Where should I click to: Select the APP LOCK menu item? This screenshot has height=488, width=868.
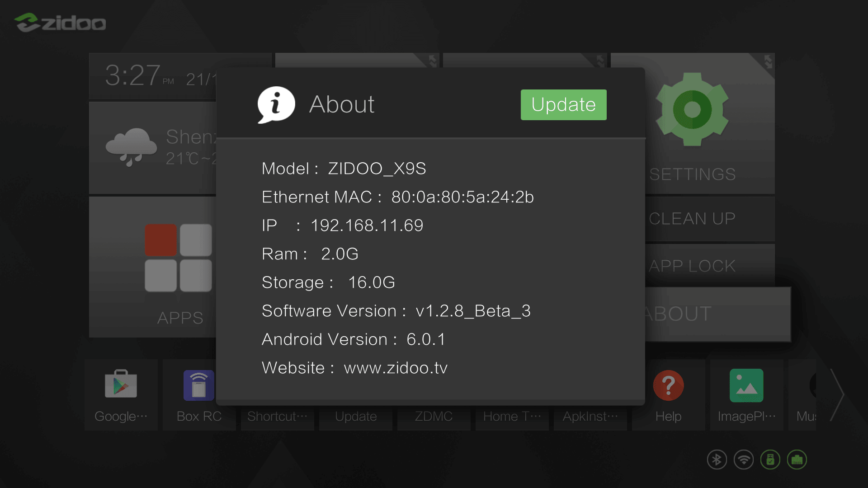click(710, 266)
